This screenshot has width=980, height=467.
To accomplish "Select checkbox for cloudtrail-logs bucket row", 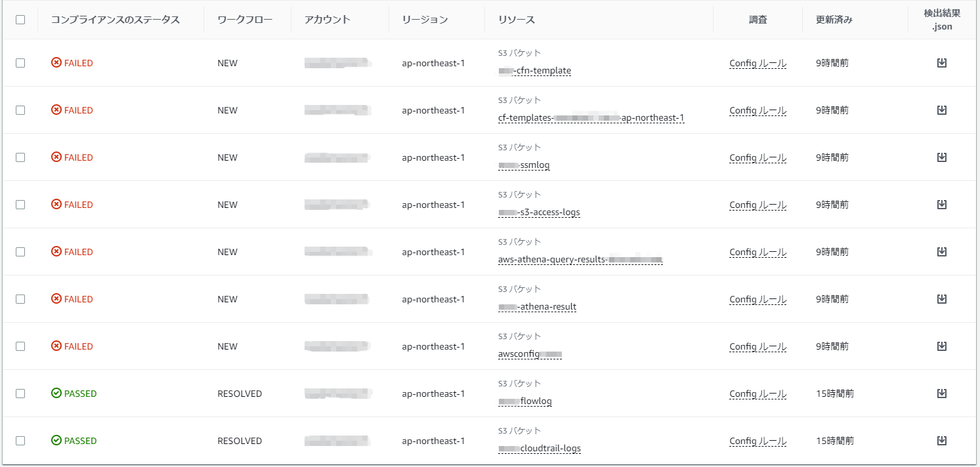I will click(20, 441).
